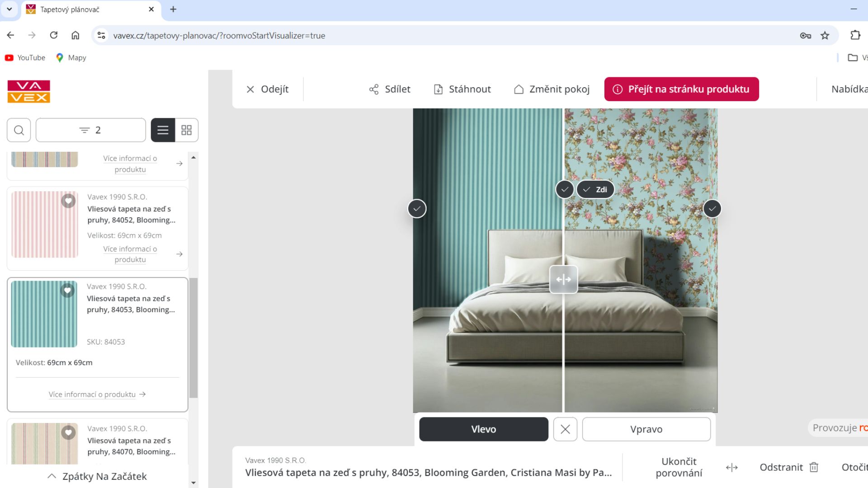The image size is (868, 488).
Task: Click the room change/Změnit pokoj icon
Action: (x=518, y=89)
